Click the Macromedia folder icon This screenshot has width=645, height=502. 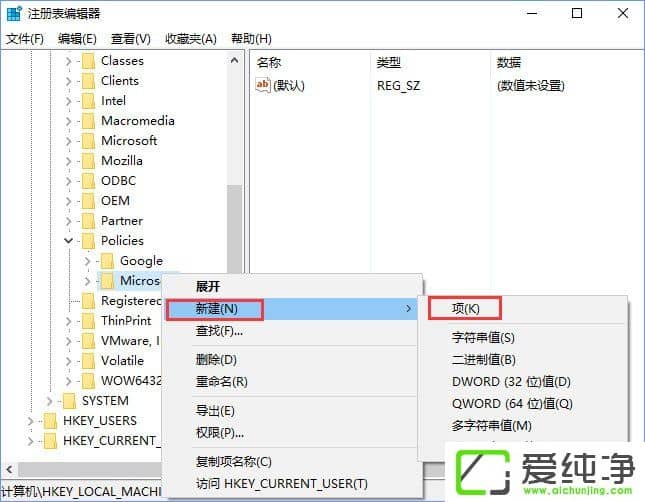[x=88, y=121]
